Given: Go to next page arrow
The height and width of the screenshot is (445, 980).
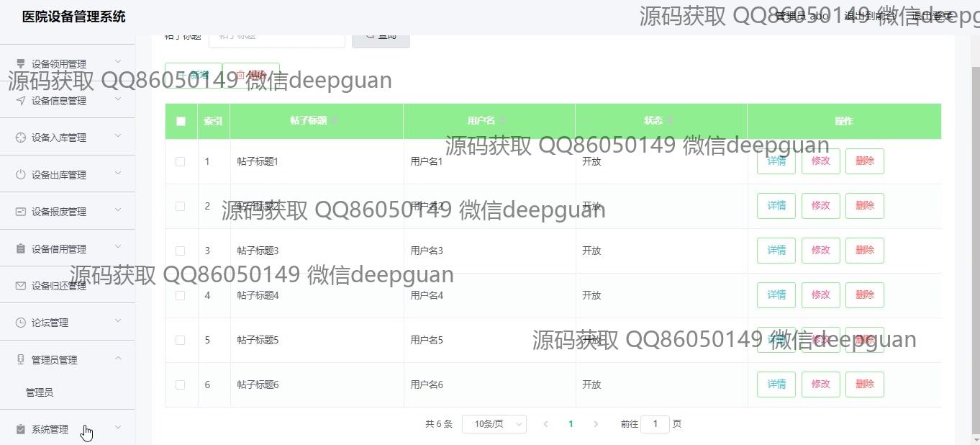Looking at the screenshot, I should [596, 424].
